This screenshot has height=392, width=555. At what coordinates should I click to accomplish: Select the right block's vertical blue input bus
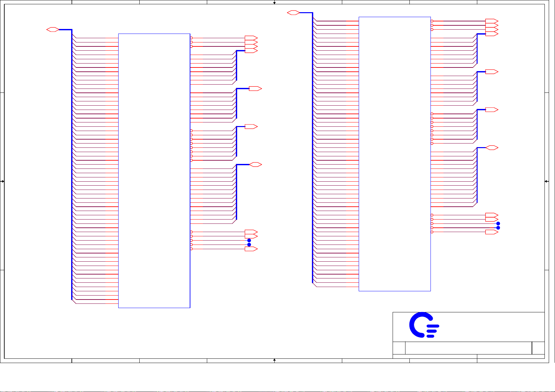click(x=313, y=148)
